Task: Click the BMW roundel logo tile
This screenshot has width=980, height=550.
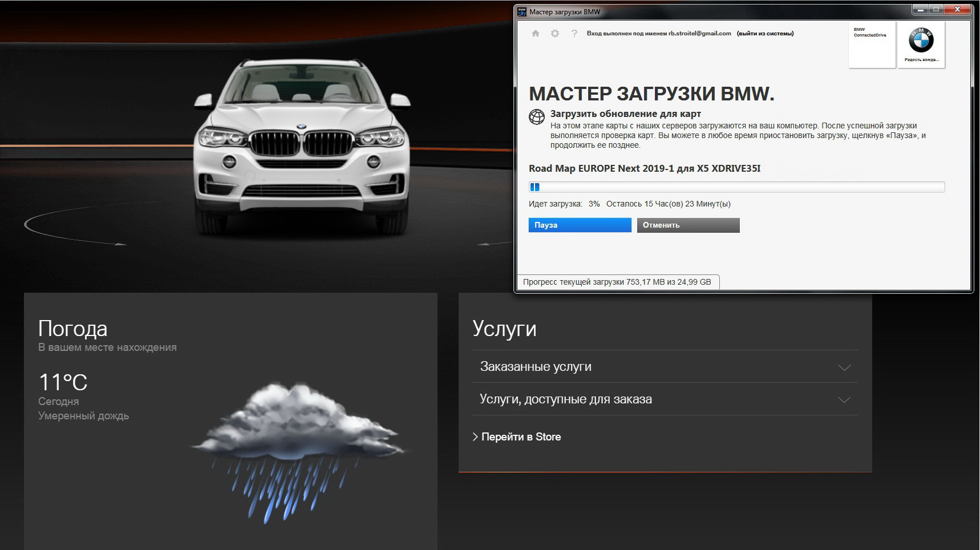Action: click(921, 45)
